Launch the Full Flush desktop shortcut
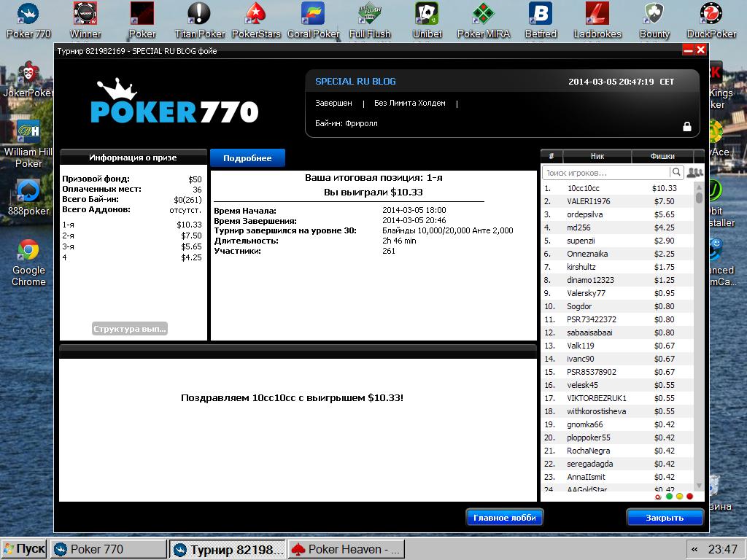The width and height of the screenshot is (747, 560). [x=370, y=20]
